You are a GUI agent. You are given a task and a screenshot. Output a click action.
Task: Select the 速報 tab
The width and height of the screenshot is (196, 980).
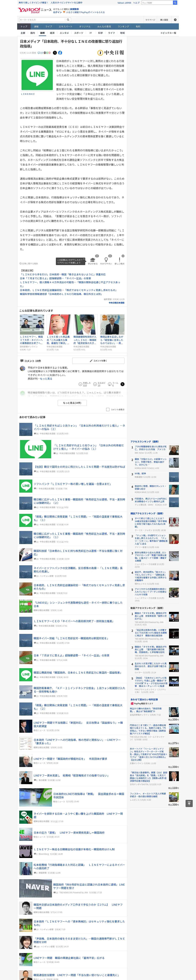[36, 27]
